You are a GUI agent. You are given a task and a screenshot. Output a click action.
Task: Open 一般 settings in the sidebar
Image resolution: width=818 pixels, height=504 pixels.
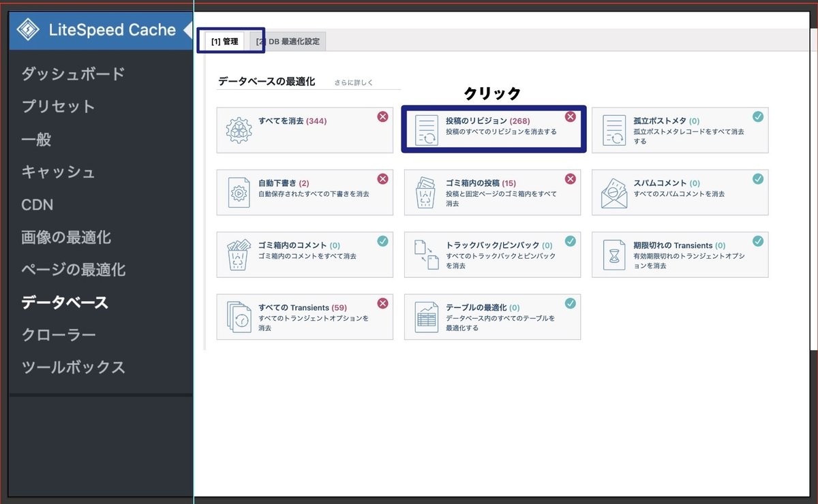[36, 140]
